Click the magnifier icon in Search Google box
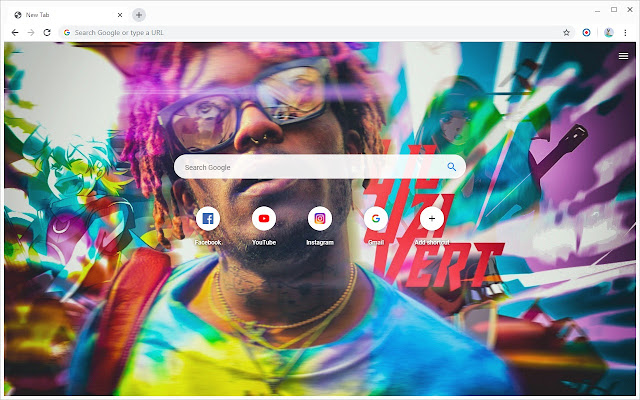640x400 pixels. coord(451,167)
